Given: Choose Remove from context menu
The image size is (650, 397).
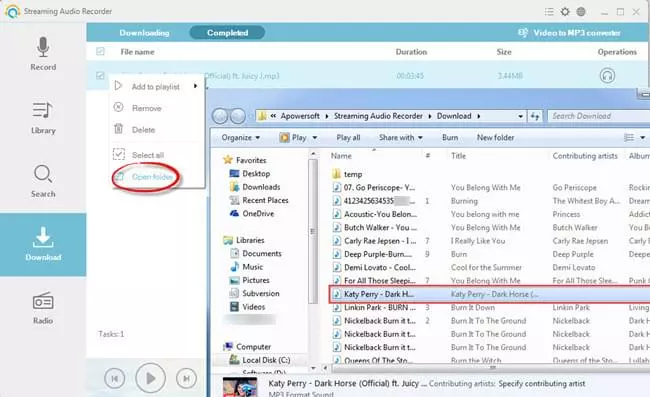Looking at the screenshot, I should (147, 108).
